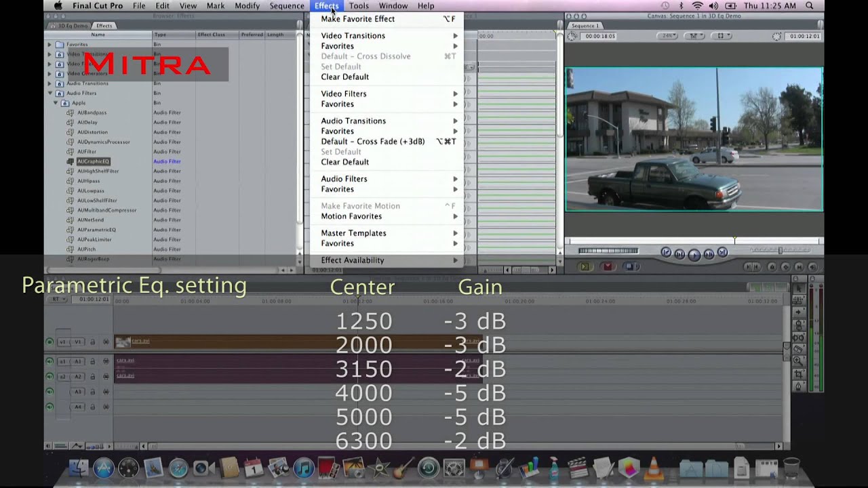Click the AUBandpass filter icon
Screen dimensions: 868x488
coord(71,113)
